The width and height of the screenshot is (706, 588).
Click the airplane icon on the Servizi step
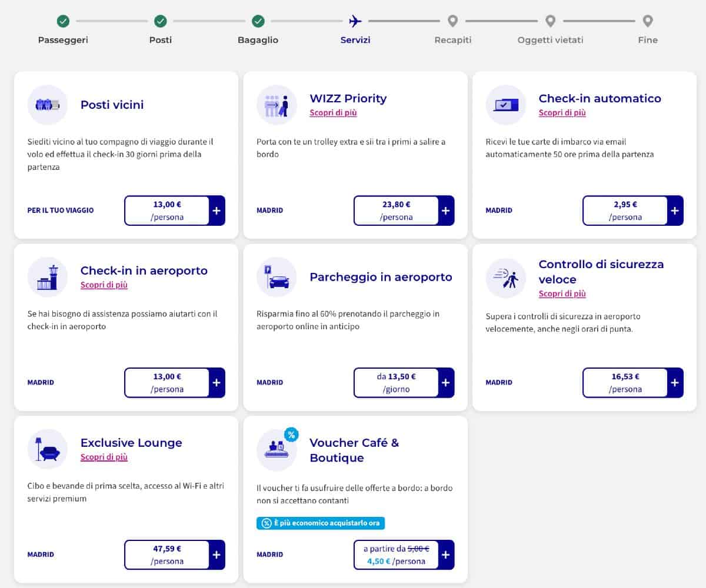[x=355, y=21]
